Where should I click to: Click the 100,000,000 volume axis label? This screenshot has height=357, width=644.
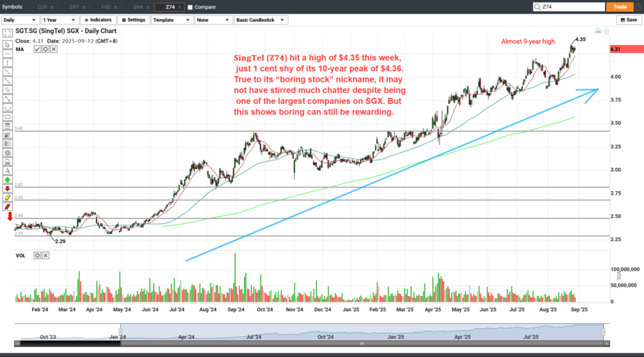coord(625,270)
